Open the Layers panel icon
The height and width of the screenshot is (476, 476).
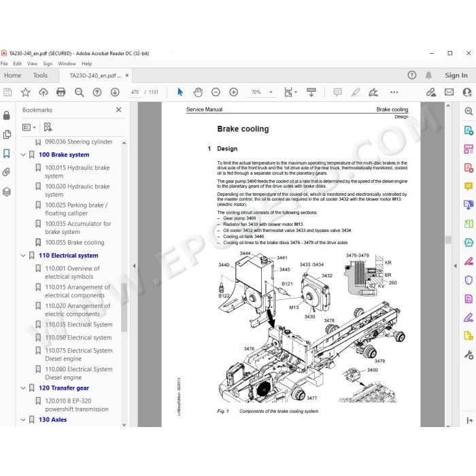[x=7, y=192]
